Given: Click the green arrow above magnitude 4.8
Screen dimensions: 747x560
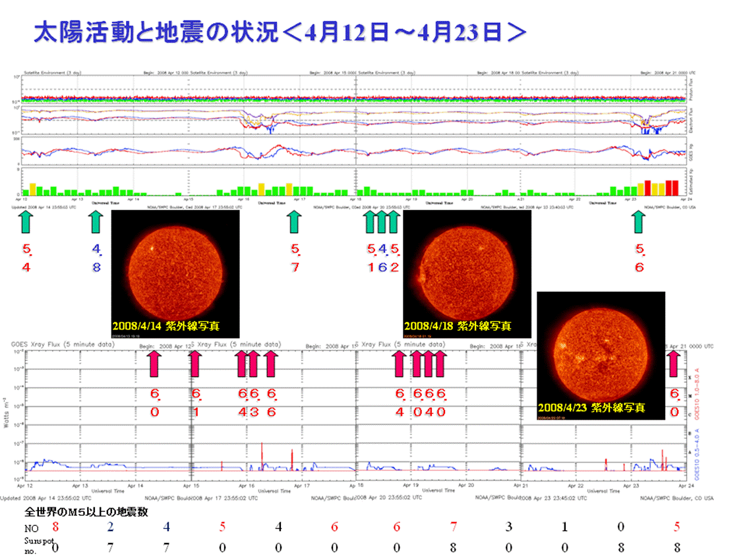Looking at the screenshot, I should coord(96,222).
